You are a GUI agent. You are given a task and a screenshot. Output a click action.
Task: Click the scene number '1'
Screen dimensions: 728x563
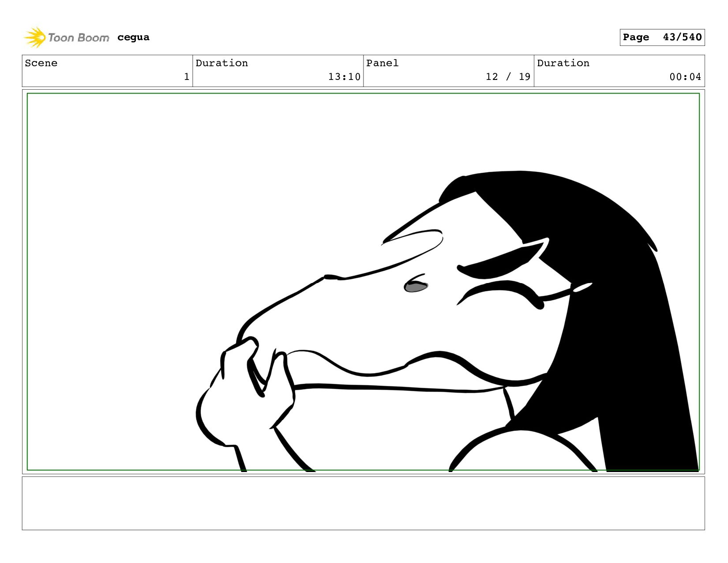coord(187,77)
